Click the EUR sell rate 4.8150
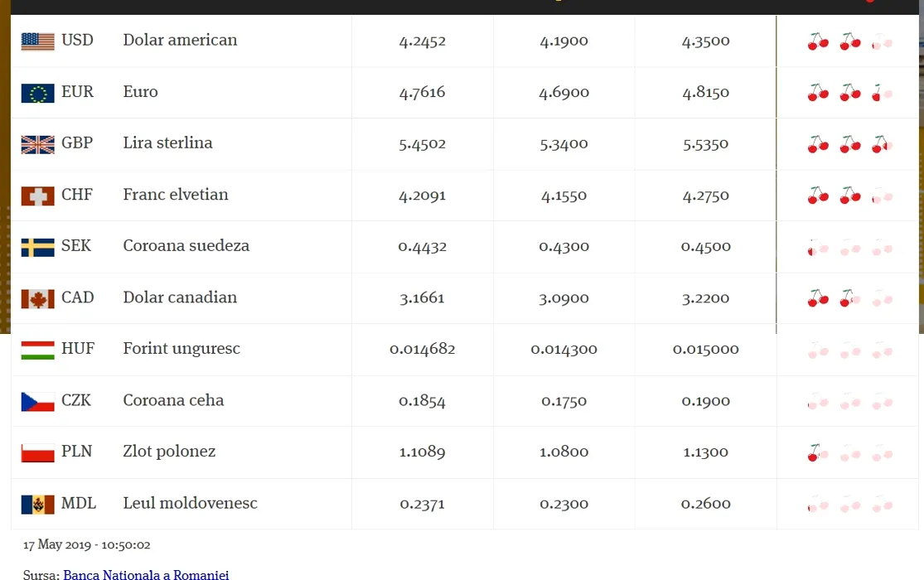Screen dimensions: 924x580 (x=705, y=93)
